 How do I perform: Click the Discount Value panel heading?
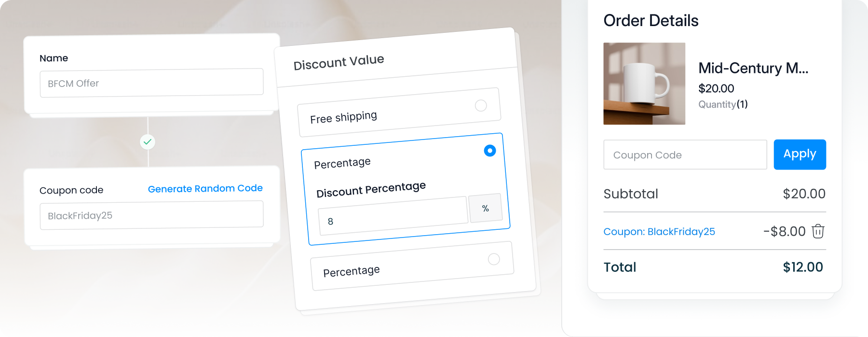[339, 62]
